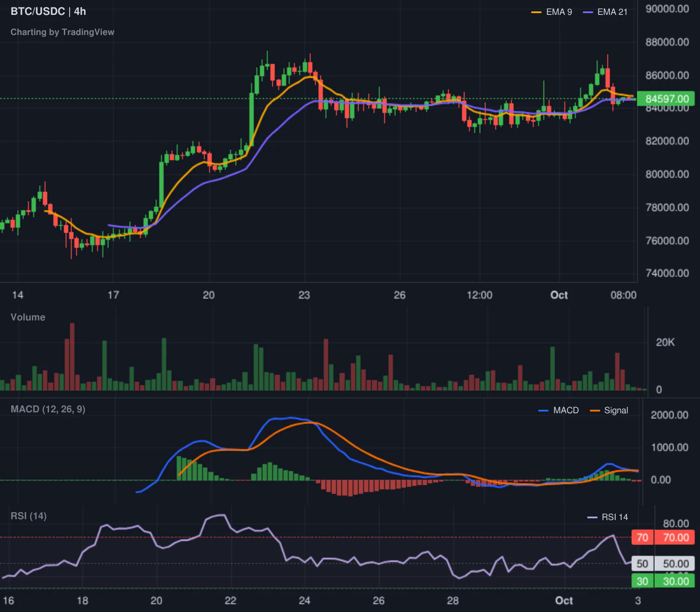Select the EMA 21 legend entry
The height and width of the screenshot is (612, 700).
point(605,12)
